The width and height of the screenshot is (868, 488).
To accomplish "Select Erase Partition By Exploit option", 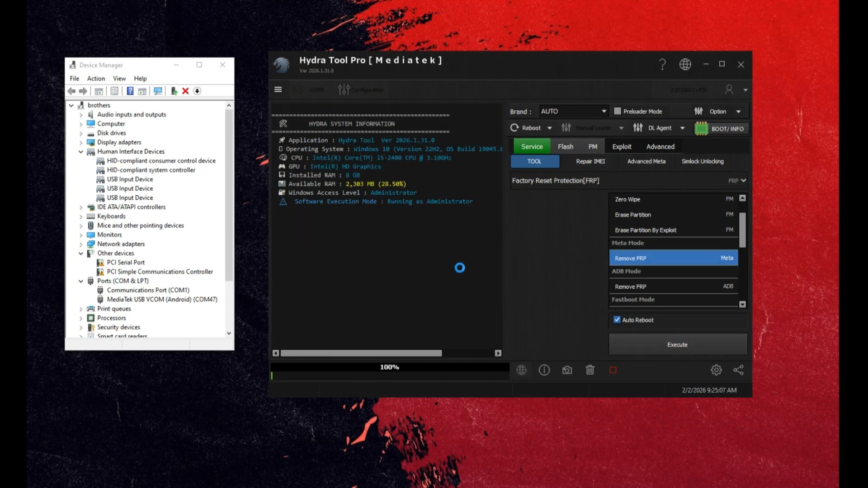I will click(674, 230).
